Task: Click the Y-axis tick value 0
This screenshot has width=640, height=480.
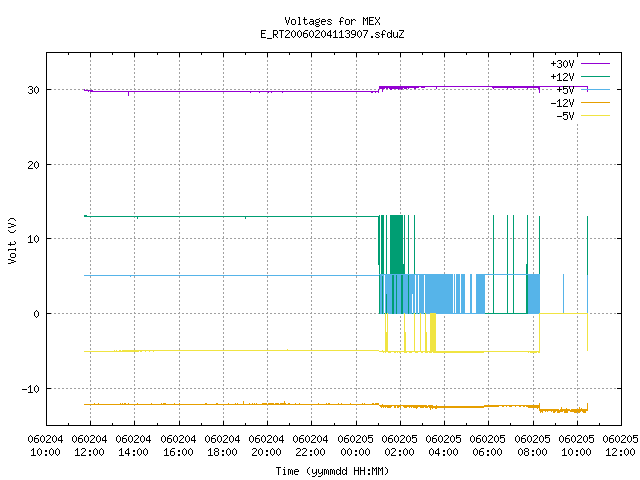Action: (x=36, y=314)
